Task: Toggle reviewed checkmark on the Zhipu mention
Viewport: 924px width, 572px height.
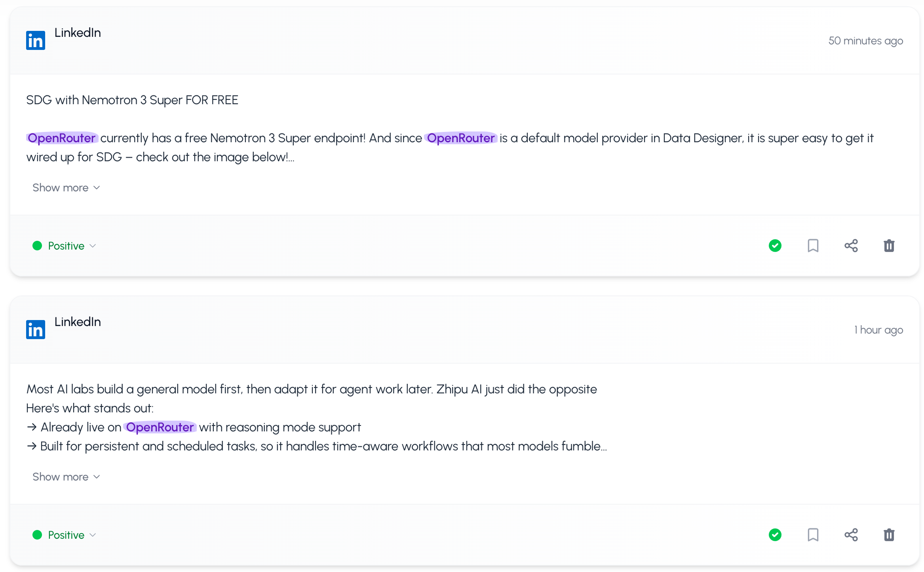Action: pos(775,535)
